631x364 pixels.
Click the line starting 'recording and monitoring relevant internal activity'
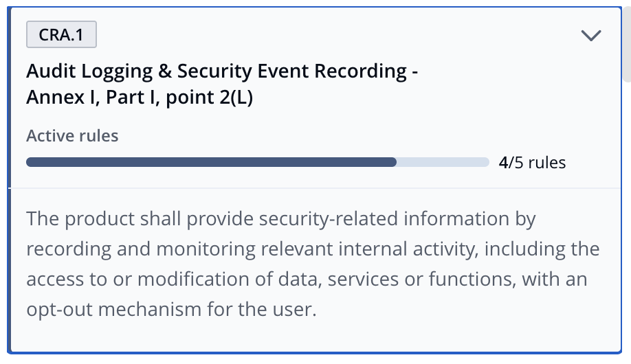pos(313,249)
